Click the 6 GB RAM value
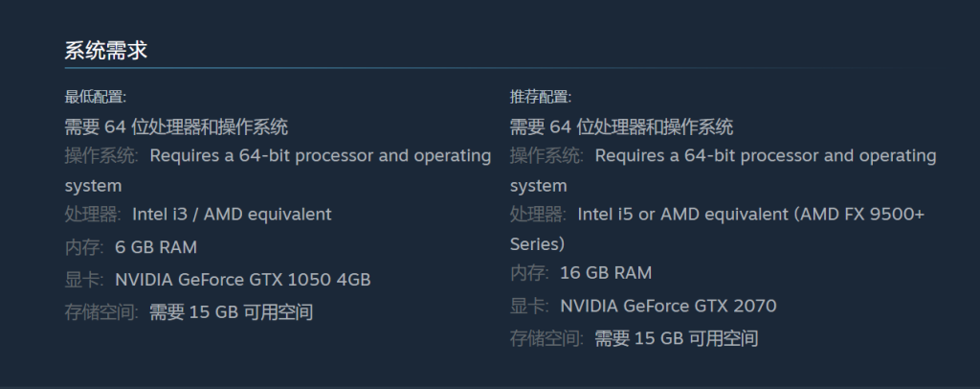The image size is (980, 389). [x=156, y=247]
